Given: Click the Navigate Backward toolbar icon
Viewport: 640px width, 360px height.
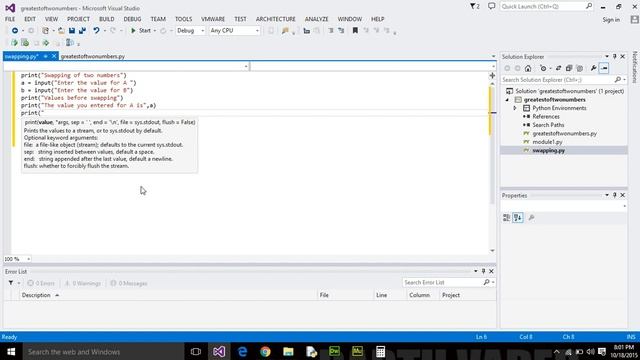Looking at the screenshot, I should 15,31.
